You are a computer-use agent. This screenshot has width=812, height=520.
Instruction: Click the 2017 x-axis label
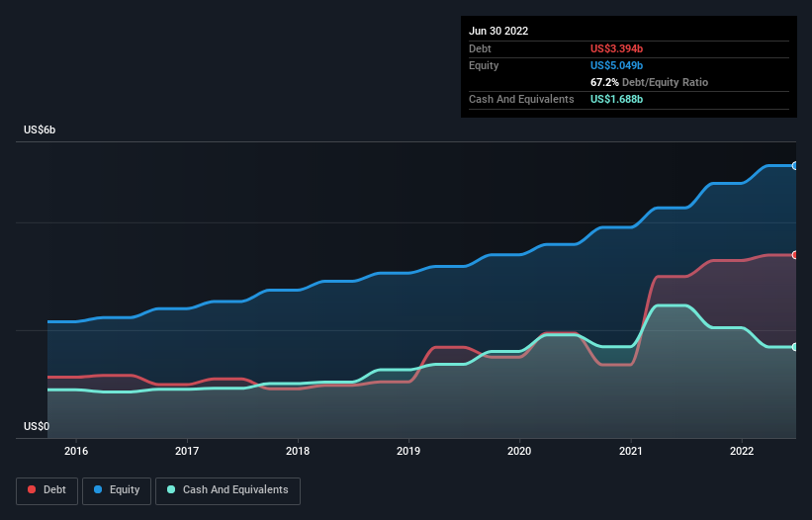[187, 451]
